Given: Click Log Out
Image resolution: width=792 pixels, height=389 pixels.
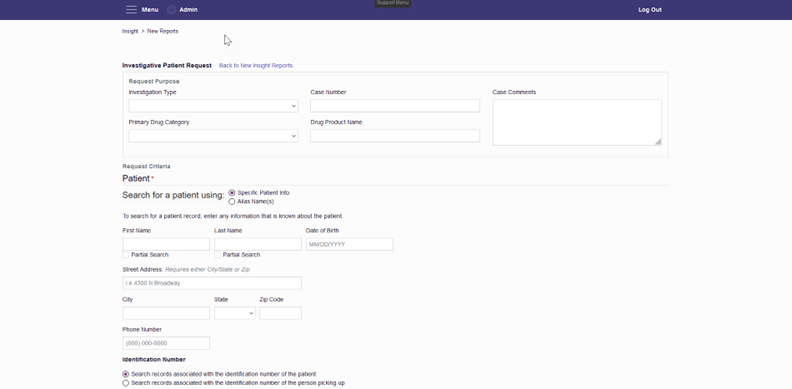Looking at the screenshot, I should pos(650,10).
